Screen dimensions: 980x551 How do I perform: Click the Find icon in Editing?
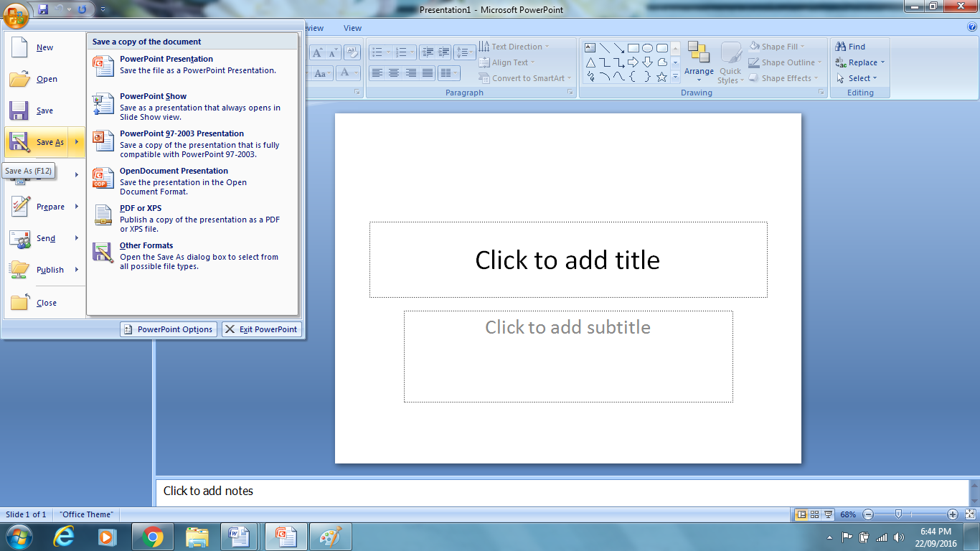[841, 47]
